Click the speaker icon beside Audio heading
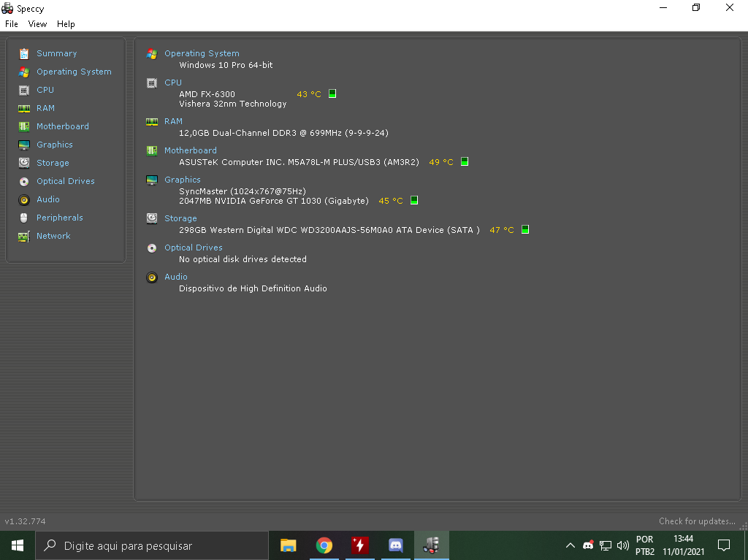The width and height of the screenshot is (748, 560). (152, 277)
